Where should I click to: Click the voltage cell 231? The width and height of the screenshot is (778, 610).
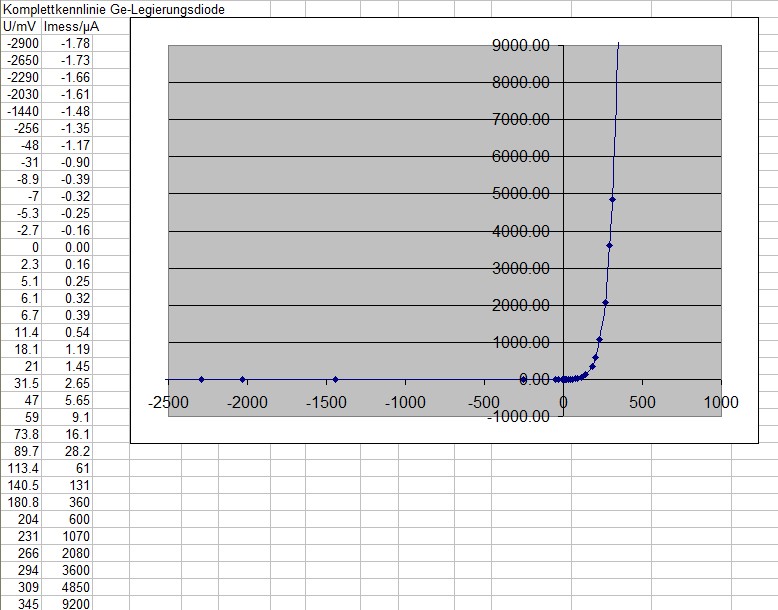pos(21,536)
